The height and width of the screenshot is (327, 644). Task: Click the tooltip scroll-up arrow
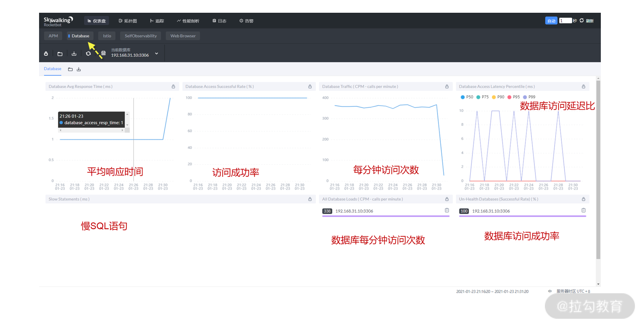click(127, 114)
